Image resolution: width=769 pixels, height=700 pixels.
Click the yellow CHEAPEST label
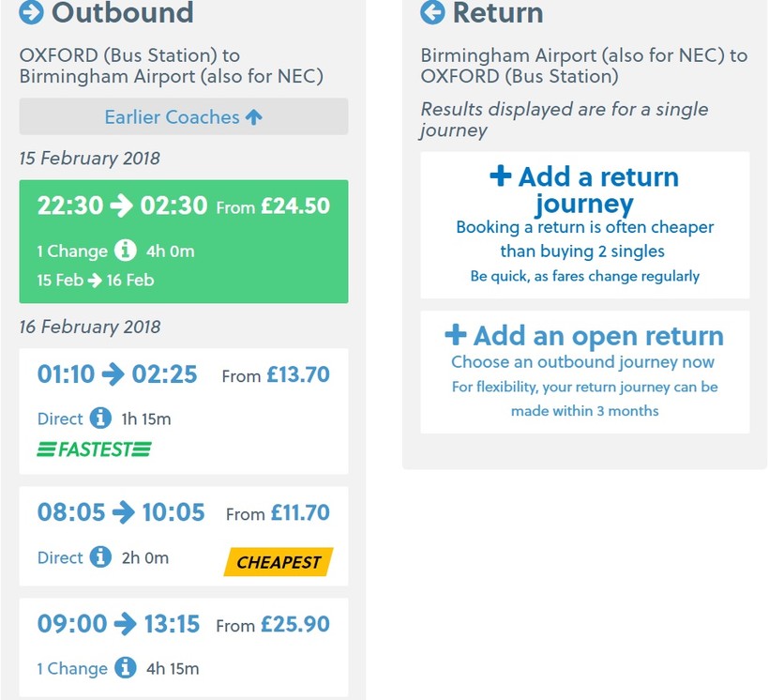[x=279, y=563]
